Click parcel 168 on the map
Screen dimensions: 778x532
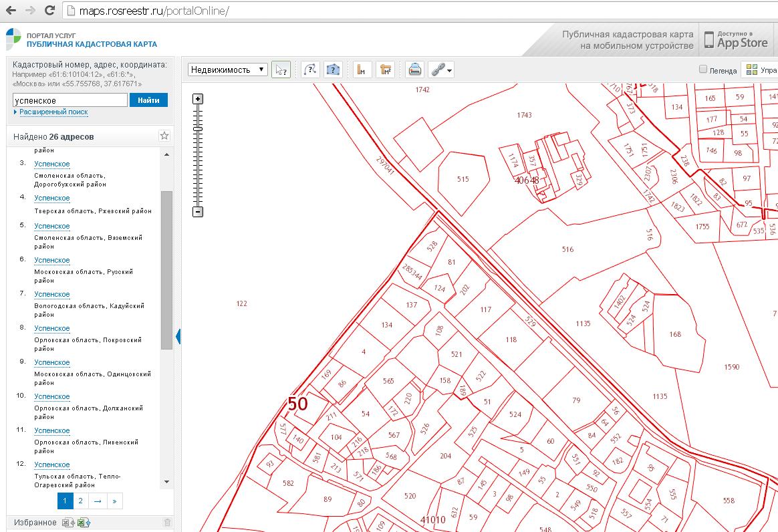[x=675, y=334]
